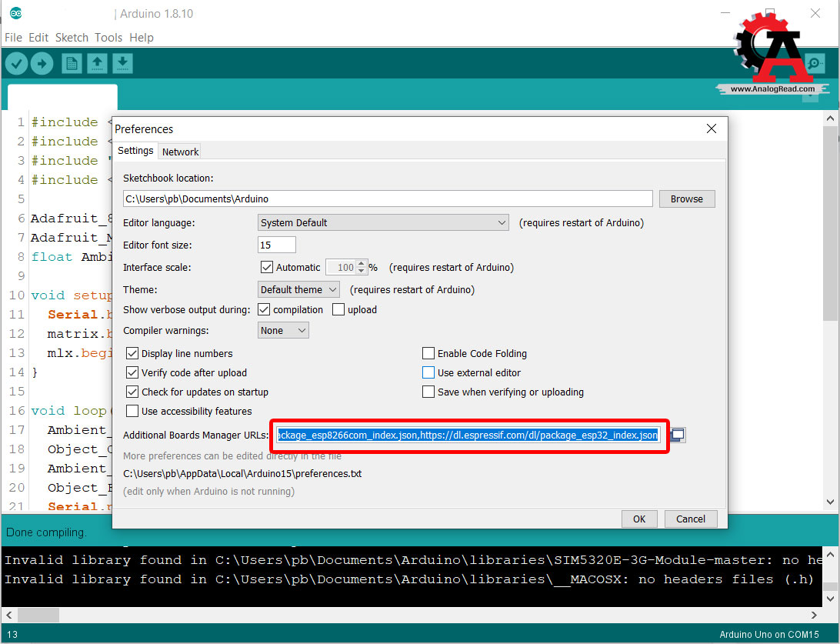Click the Verify sketch checkmark icon
The image size is (840, 644).
[x=17, y=64]
